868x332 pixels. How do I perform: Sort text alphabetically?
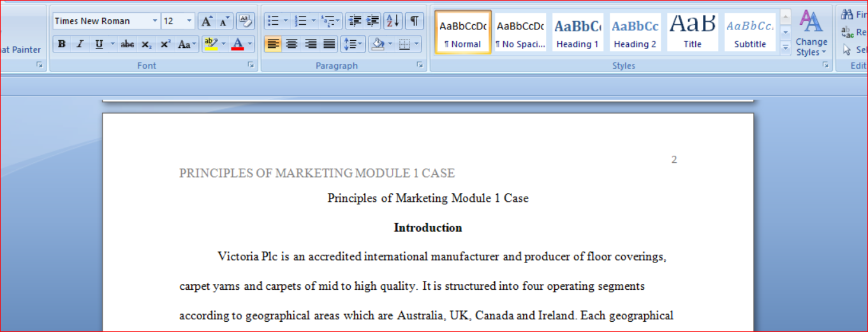394,21
